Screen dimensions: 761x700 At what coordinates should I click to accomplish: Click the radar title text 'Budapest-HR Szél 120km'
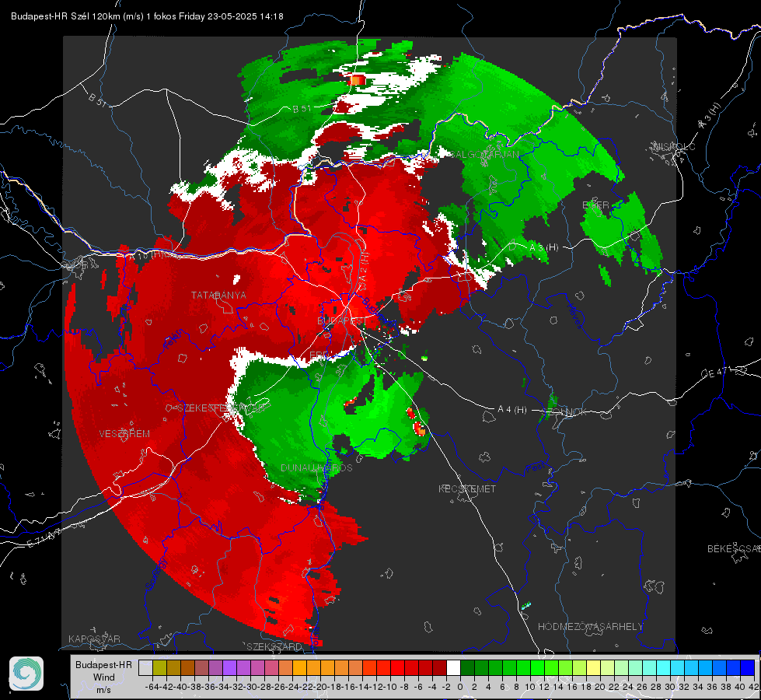pyautogui.click(x=65, y=16)
